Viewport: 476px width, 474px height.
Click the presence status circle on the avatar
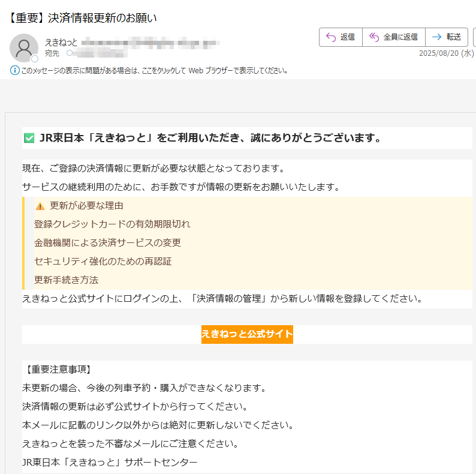tap(35, 59)
